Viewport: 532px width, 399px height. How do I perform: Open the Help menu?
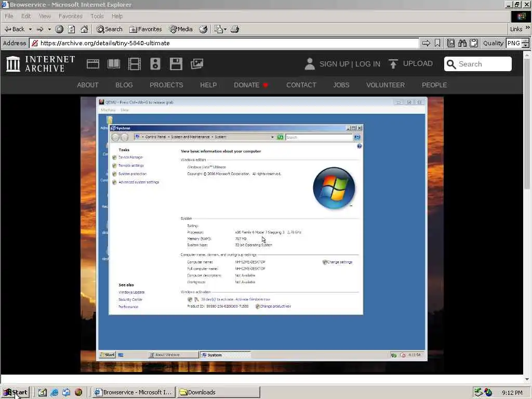[x=117, y=16]
